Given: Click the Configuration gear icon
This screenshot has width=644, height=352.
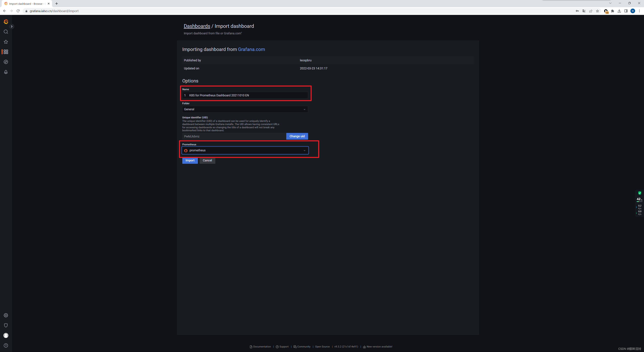Looking at the screenshot, I should (x=6, y=315).
